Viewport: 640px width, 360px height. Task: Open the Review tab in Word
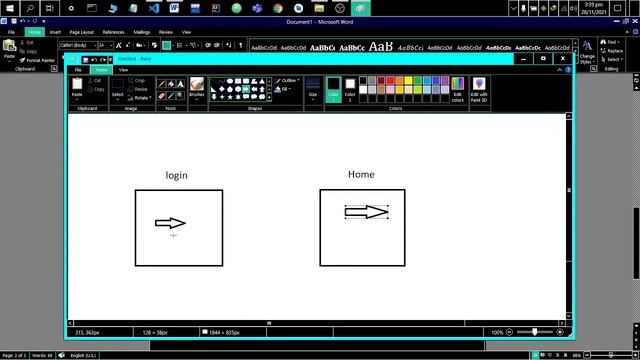(166, 32)
